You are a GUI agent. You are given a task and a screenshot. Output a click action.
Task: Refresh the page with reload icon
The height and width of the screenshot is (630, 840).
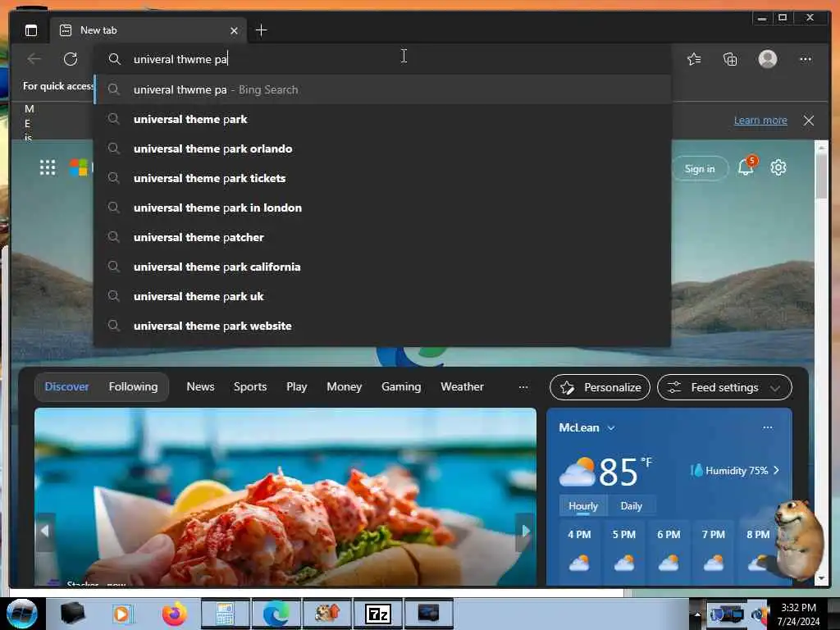(71, 59)
